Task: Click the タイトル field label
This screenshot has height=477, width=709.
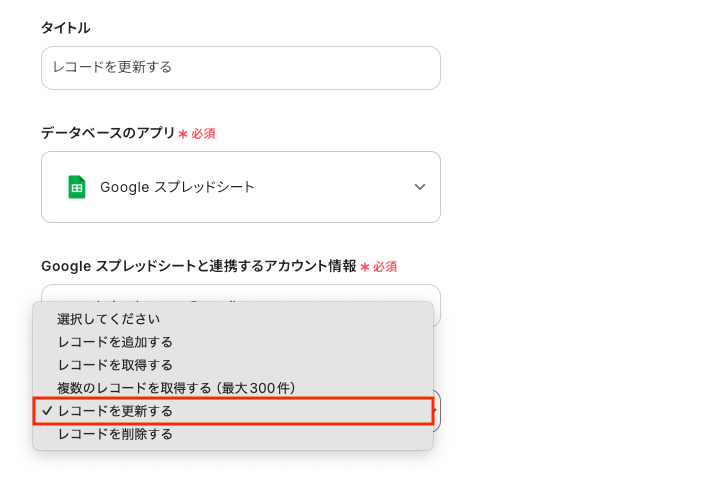Action: click(66, 28)
